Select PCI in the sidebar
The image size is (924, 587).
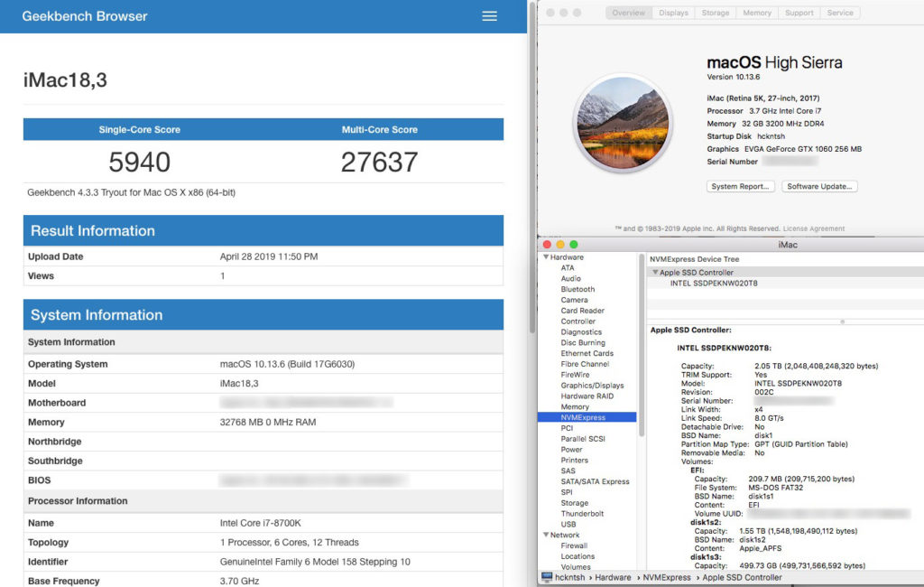[x=567, y=428]
